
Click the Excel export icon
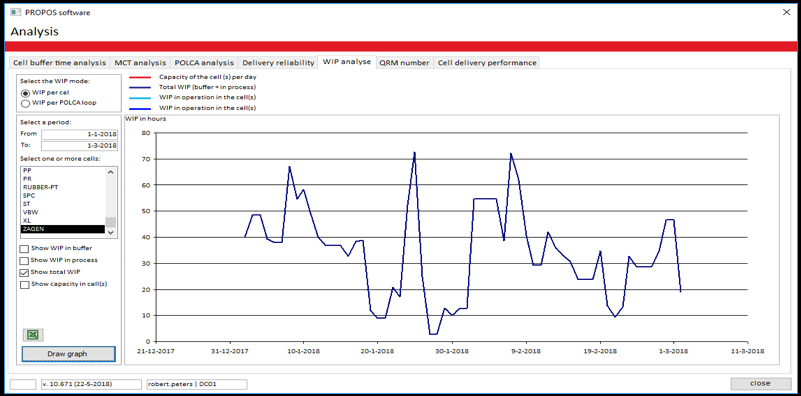[33, 335]
